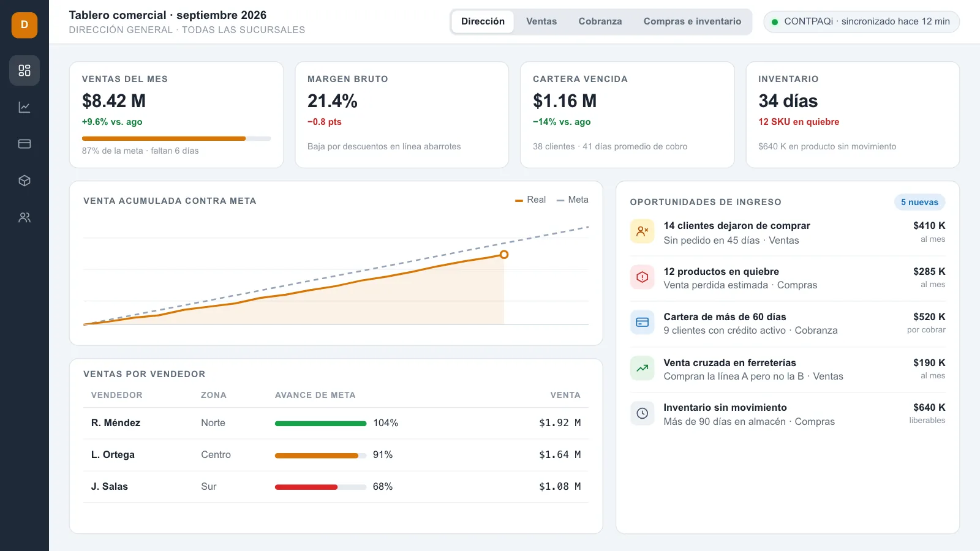
Task: Click the clock icon for Inventario sin movimiento
Action: 642,413
